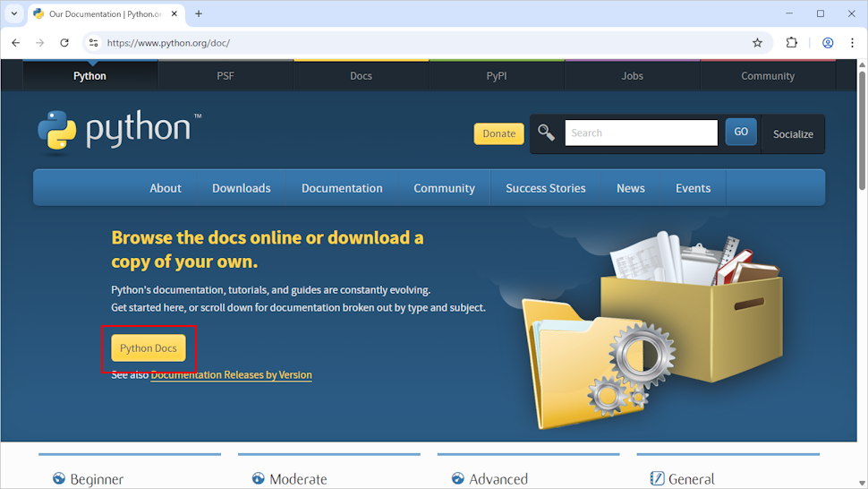Click the Beginner section heading
This screenshot has height=489, width=868.
click(x=97, y=479)
